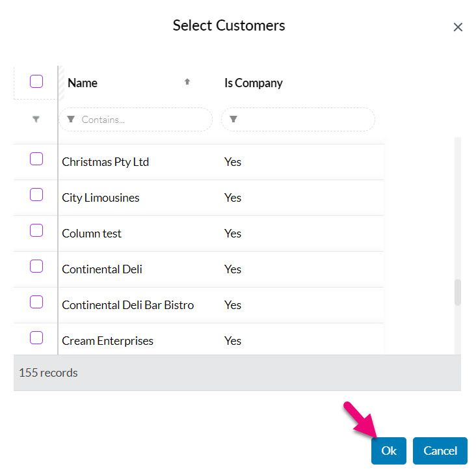
Task: Click the filter icon below select-all checkbox
Action: click(36, 120)
